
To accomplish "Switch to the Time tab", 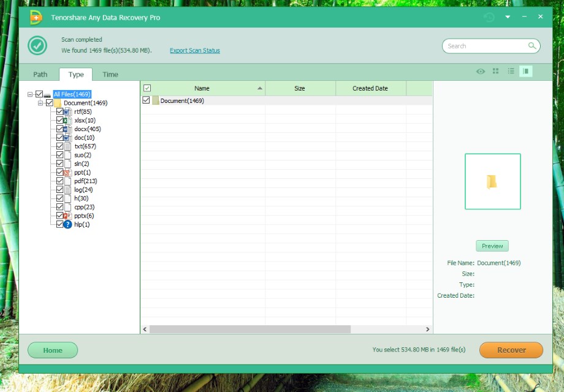I will pyautogui.click(x=110, y=75).
